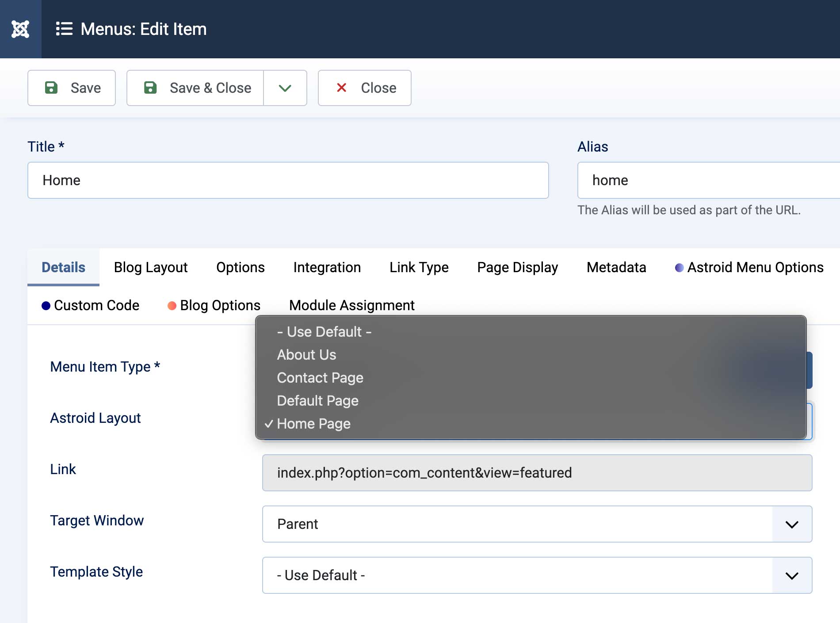This screenshot has height=623, width=840.
Task: Go to the Module Assignment tab
Action: point(352,305)
